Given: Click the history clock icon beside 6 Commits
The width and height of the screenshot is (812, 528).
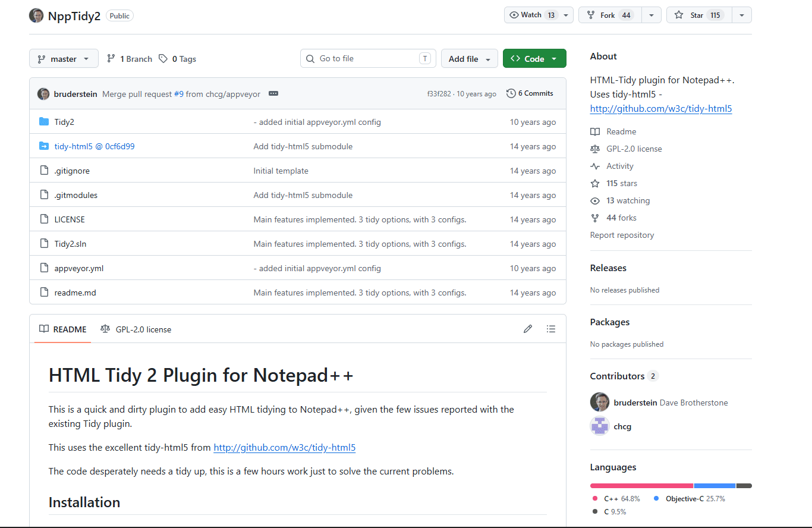Looking at the screenshot, I should [x=511, y=93].
